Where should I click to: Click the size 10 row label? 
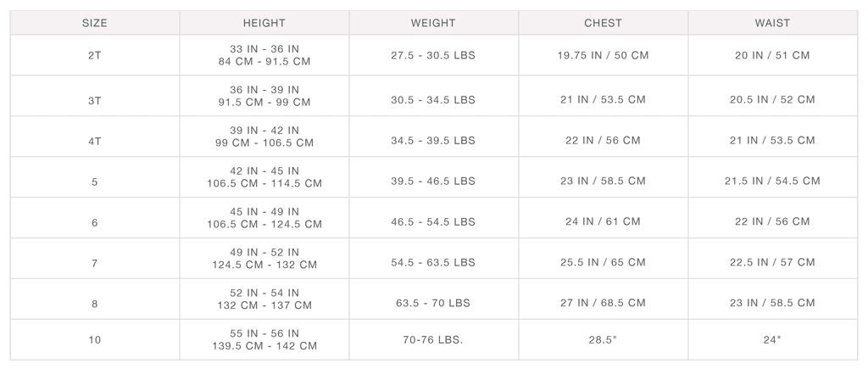coord(94,340)
